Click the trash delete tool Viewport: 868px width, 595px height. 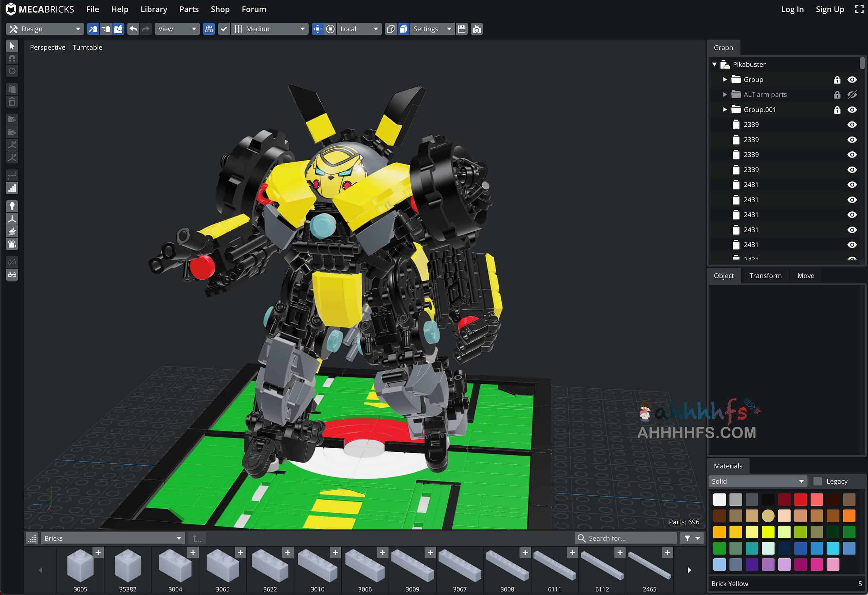12,101
